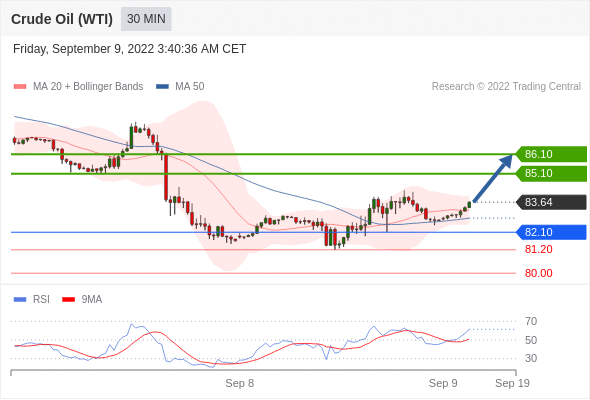590x400 pixels.
Task: Click the blue MA 50 legend swatch
Action: 162,87
